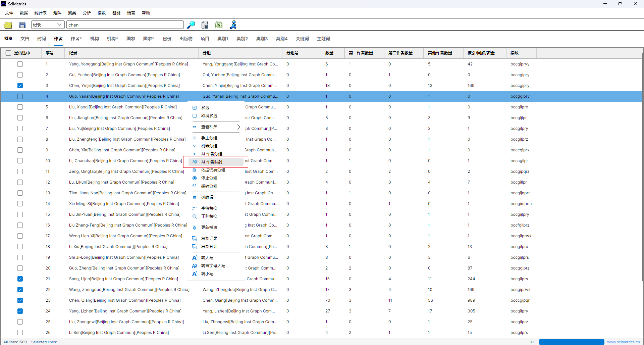Uncheck the box for Wang, Zhengduo row
Image resolution: width=644 pixels, height=345 pixels.
point(20,290)
